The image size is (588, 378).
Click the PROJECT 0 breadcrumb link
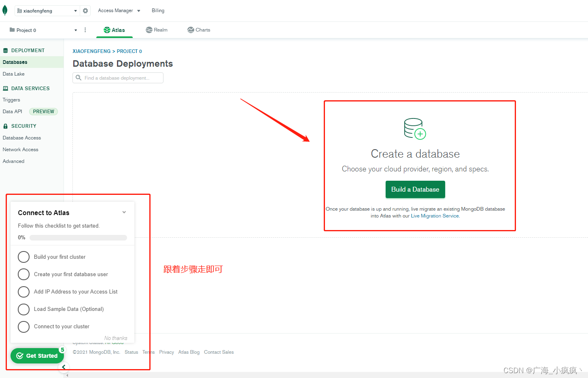(129, 51)
